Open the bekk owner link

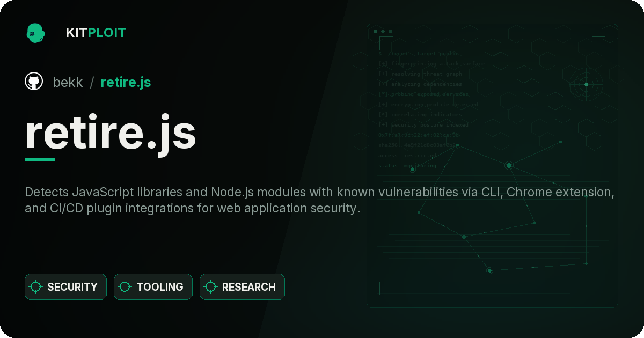tap(68, 82)
